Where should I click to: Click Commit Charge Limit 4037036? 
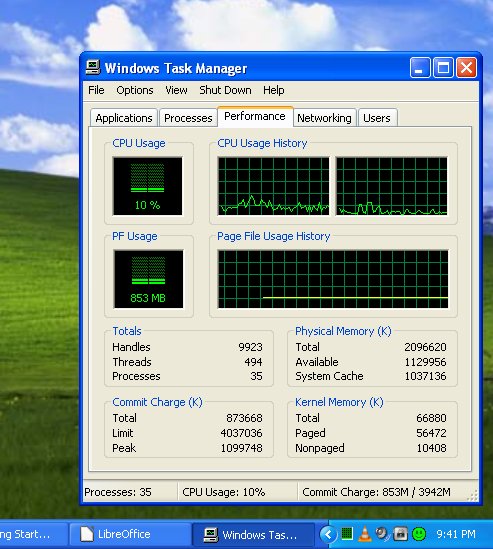241,433
